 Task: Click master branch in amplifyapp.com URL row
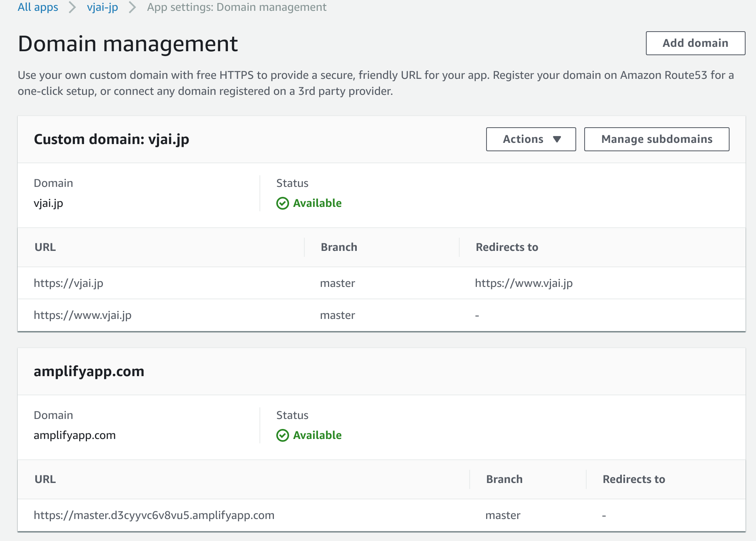click(x=503, y=515)
